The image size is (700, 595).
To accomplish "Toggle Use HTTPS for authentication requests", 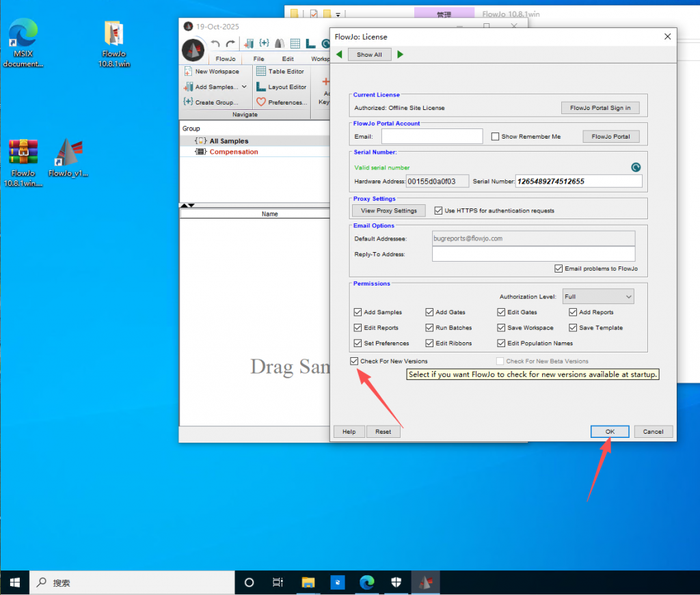I will pyautogui.click(x=439, y=210).
